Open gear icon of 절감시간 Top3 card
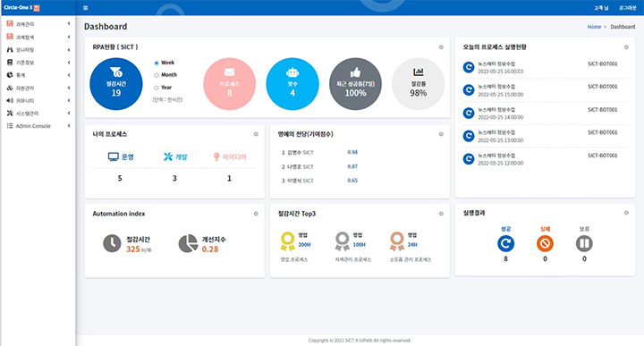Screen dimensions: 644x346 [x=441, y=214]
